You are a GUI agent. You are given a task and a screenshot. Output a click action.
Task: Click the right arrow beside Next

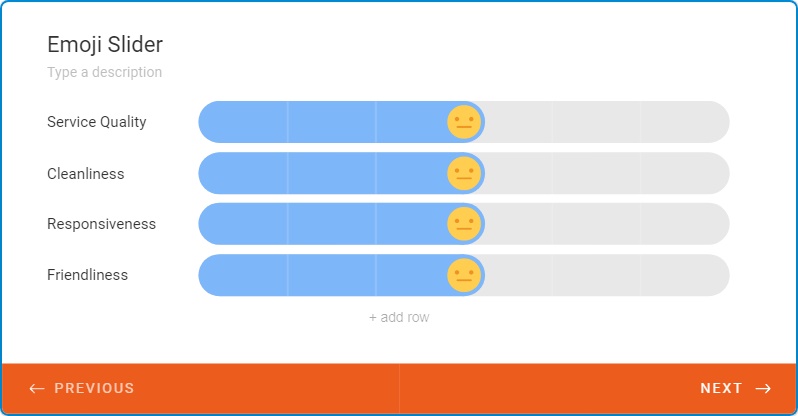click(763, 389)
